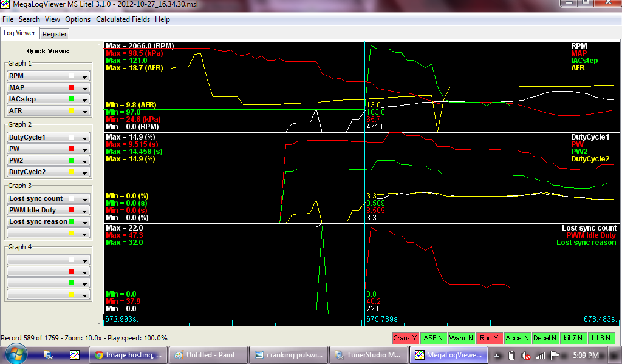Expand the PWM Idle Duty dropdown
The image size is (622, 364).
[x=84, y=211]
